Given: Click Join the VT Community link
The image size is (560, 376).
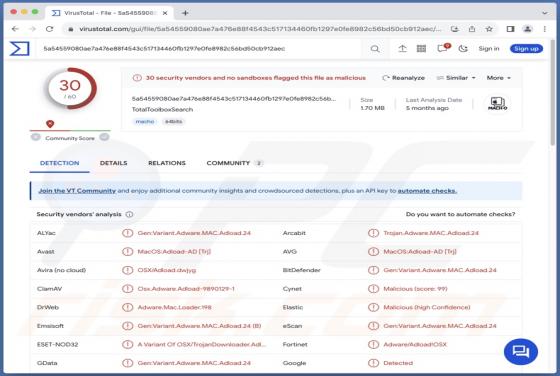Looking at the screenshot, I should click(77, 191).
